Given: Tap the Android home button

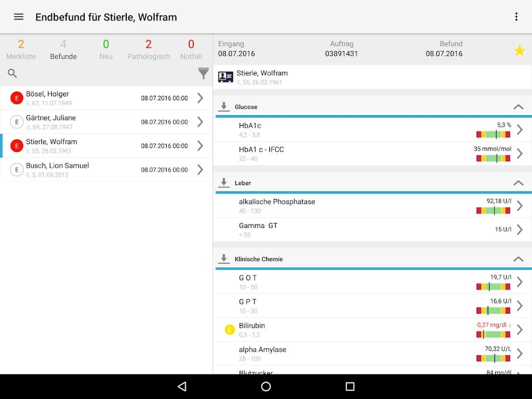Looking at the screenshot, I should click(266, 387).
